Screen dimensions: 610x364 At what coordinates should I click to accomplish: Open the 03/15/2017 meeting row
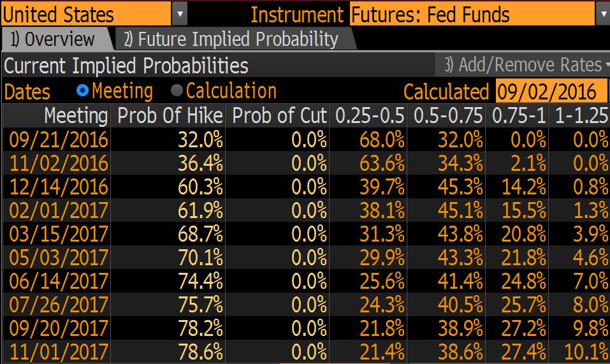click(56, 233)
